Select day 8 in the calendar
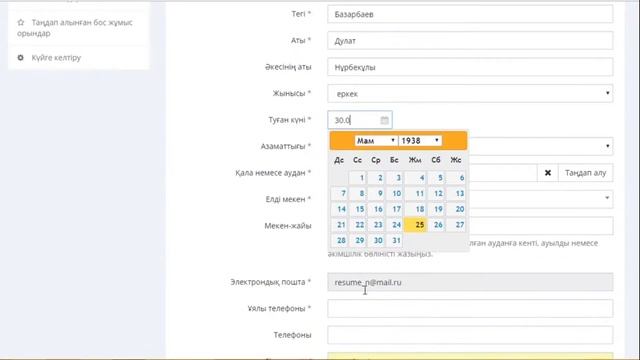 [358, 193]
